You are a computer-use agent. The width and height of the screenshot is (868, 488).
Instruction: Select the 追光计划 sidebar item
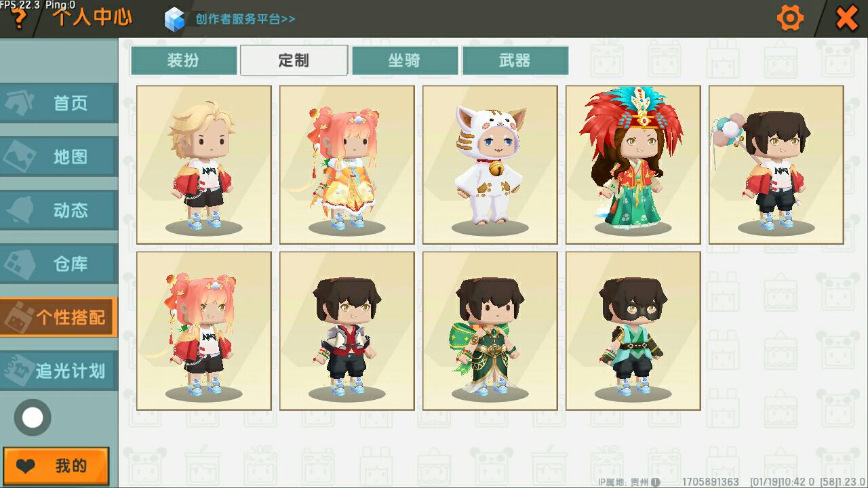(x=58, y=371)
